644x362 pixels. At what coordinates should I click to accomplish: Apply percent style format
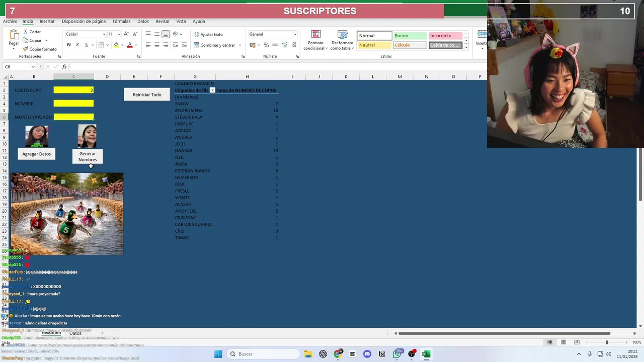click(266, 45)
